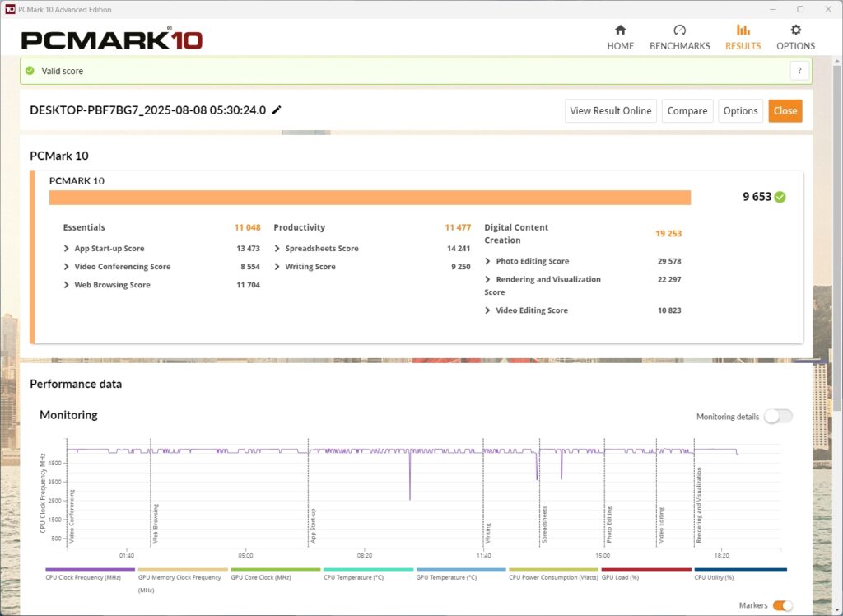Click the question mark help button
This screenshot has width=843, height=616.
799,71
